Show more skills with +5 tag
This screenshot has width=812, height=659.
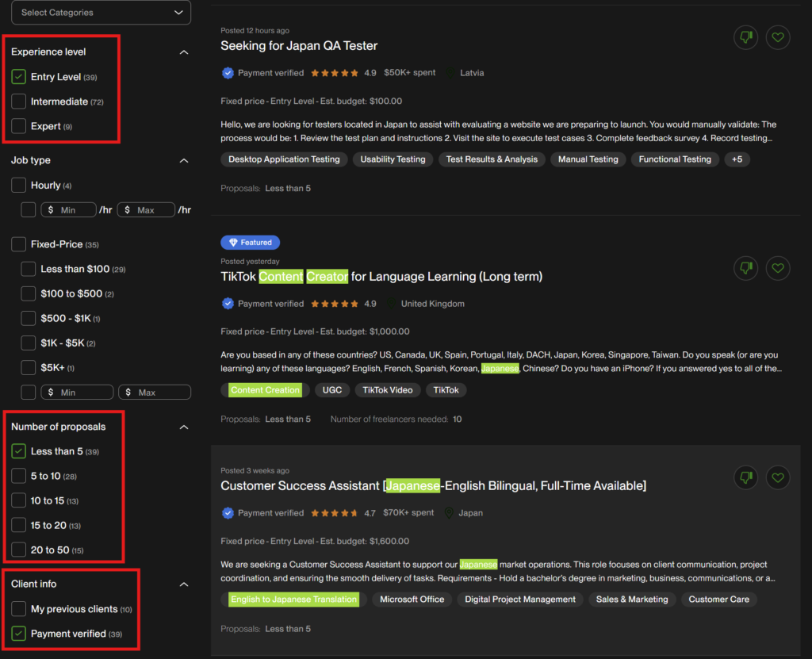[x=737, y=159]
